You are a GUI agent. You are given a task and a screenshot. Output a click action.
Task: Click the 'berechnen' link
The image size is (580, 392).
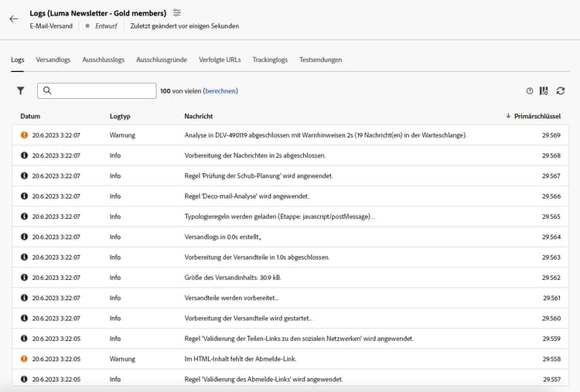tap(220, 91)
